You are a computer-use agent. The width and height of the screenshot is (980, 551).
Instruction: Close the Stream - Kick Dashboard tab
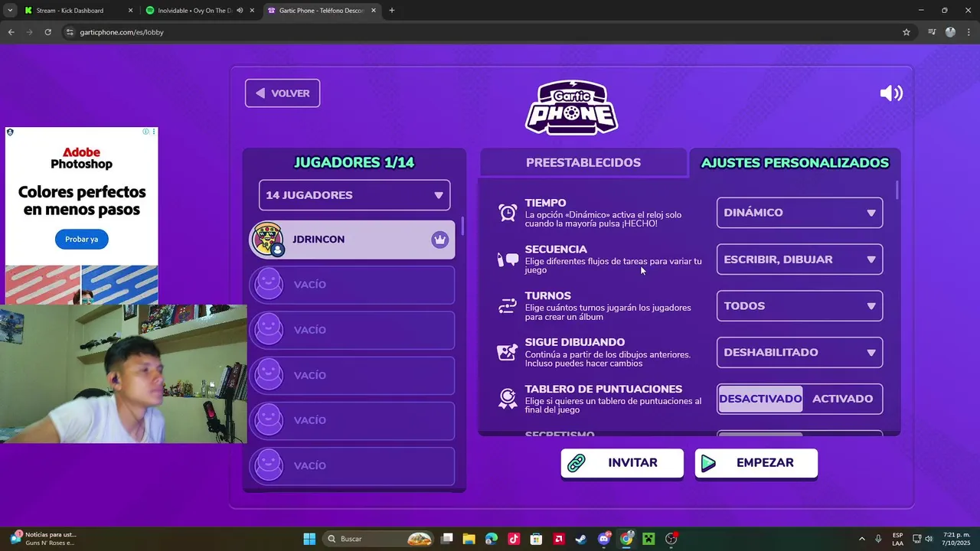coord(130,11)
